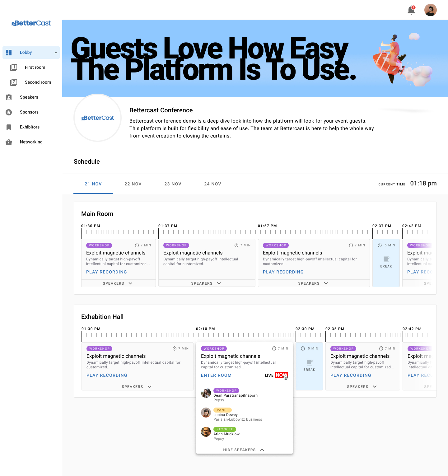Screen dimensions: 448x476
Task: Collapse speakers list via Hide Speakers
Action: coord(244,450)
